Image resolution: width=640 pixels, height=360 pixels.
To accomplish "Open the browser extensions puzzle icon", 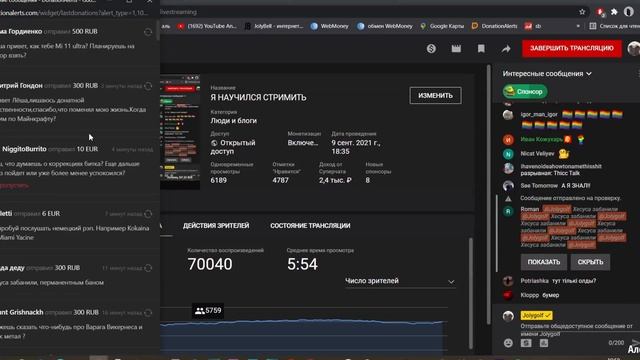I will 614,12.
